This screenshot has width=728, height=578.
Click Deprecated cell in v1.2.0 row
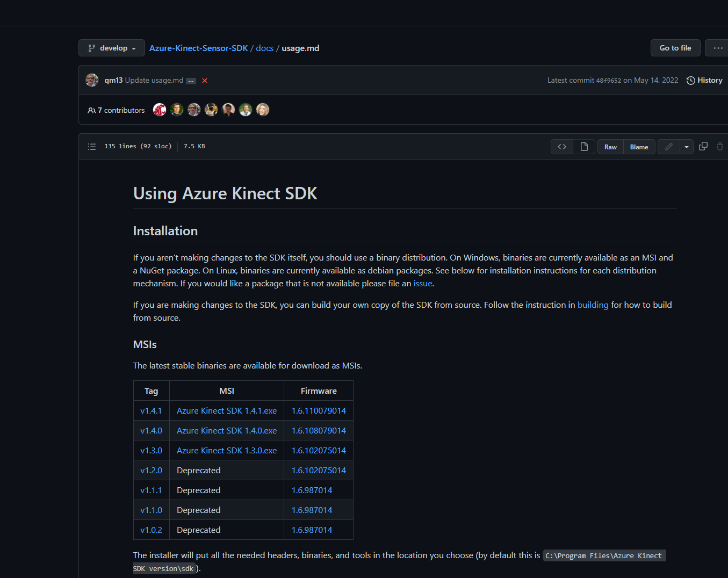pos(226,470)
